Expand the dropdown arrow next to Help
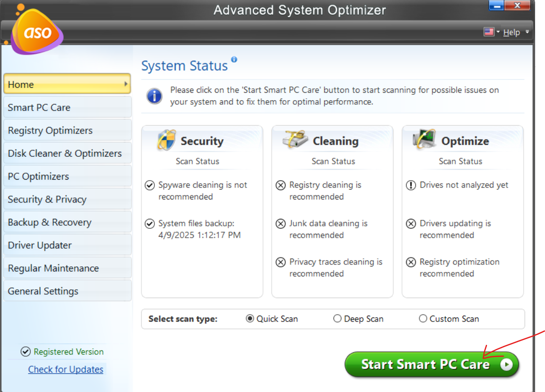The width and height of the screenshot is (545, 392). click(527, 32)
